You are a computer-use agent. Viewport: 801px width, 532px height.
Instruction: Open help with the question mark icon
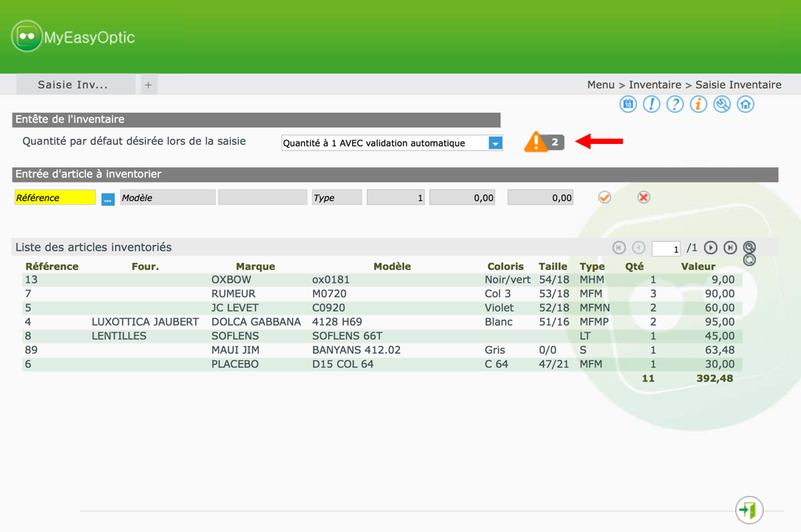click(x=675, y=104)
